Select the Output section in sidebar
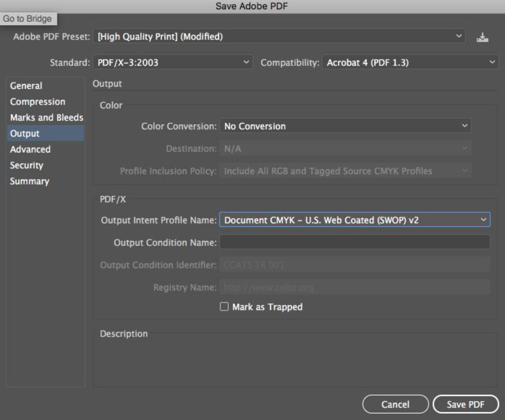The image size is (505, 420). coord(45,133)
